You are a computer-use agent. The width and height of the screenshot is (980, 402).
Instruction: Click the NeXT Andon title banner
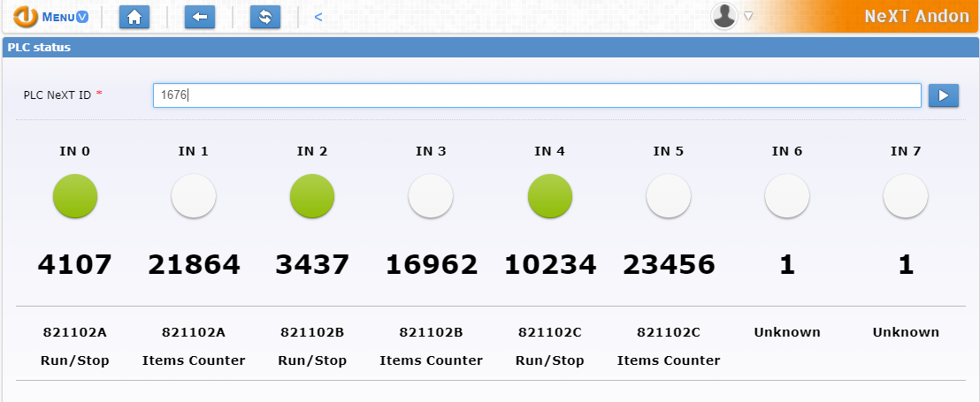coord(916,17)
